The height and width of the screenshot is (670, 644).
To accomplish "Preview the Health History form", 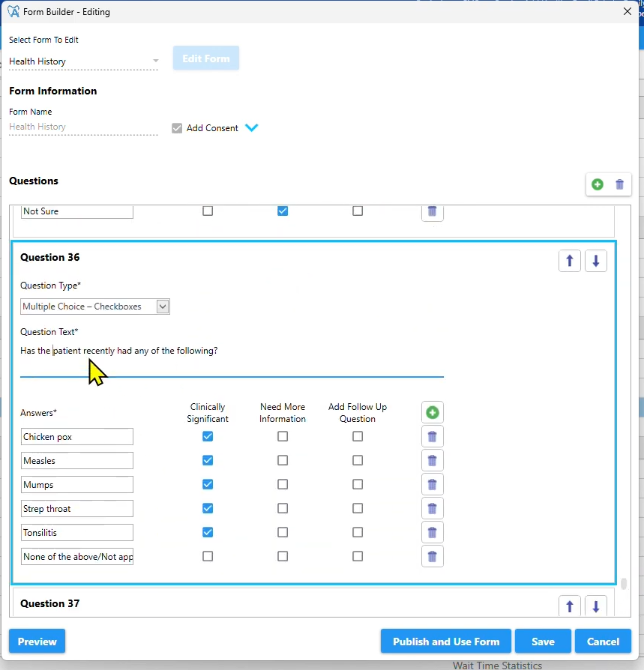I will tap(37, 642).
